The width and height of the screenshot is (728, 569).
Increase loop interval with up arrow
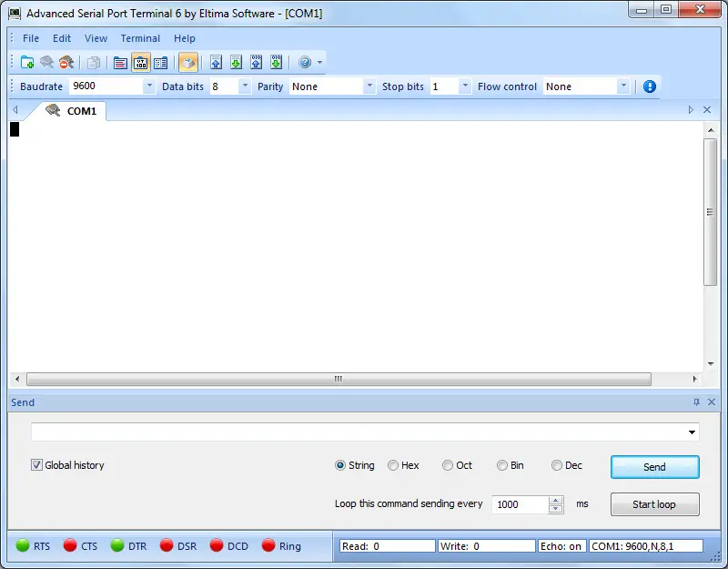click(x=556, y=500)
